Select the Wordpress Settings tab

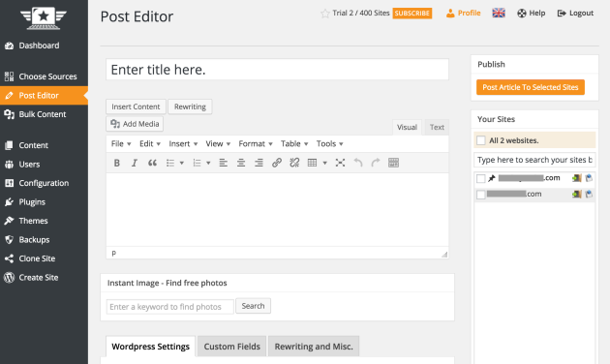click(150, 347)
